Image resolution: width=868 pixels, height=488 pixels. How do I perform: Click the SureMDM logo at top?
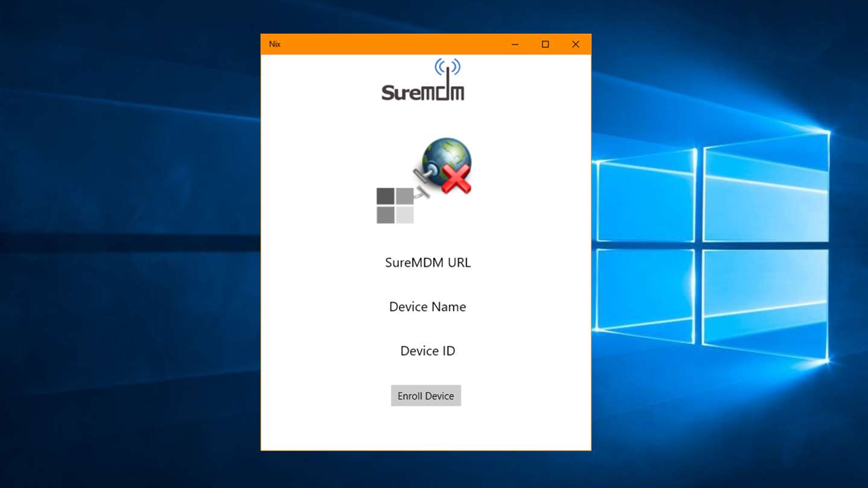point(423,80)
